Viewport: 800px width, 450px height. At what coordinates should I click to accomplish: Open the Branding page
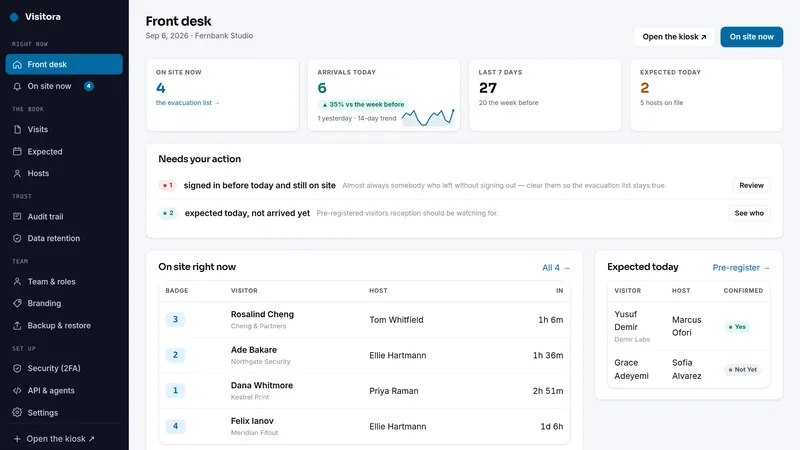pyautogui.click(x=64, y=303)
